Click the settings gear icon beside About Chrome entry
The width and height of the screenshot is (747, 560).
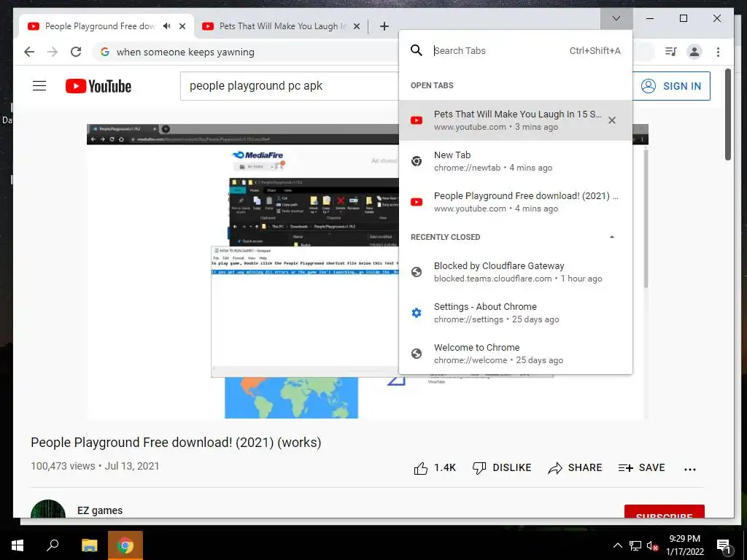coord(417,313)
